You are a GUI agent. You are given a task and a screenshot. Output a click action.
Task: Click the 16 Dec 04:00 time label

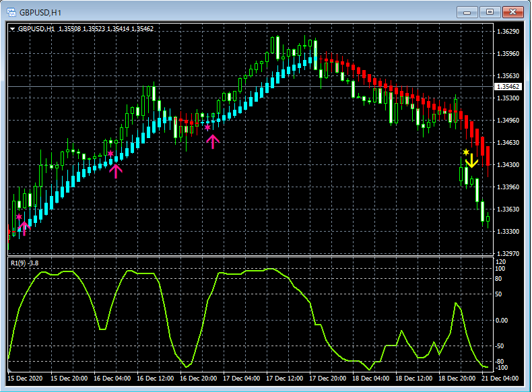[112, 378]
